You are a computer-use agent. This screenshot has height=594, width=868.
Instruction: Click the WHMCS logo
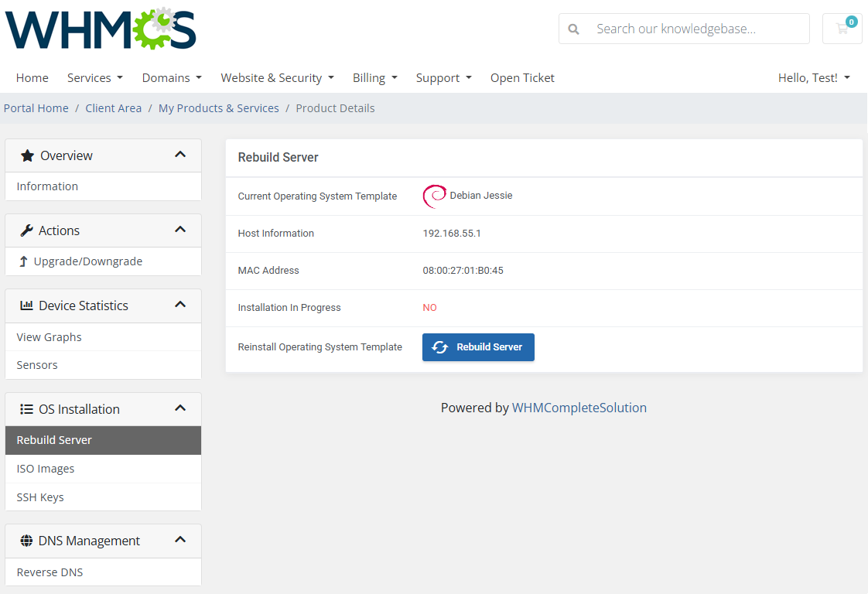tap(101, 29)
